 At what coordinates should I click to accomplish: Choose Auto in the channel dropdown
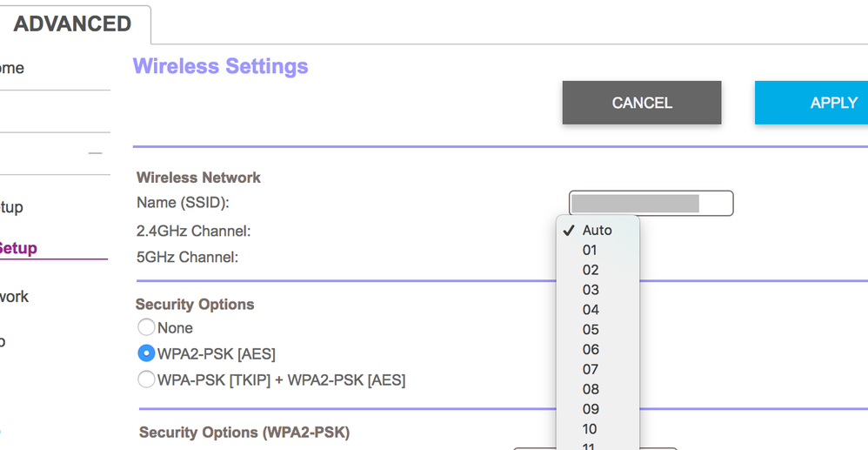click(597, 231)
